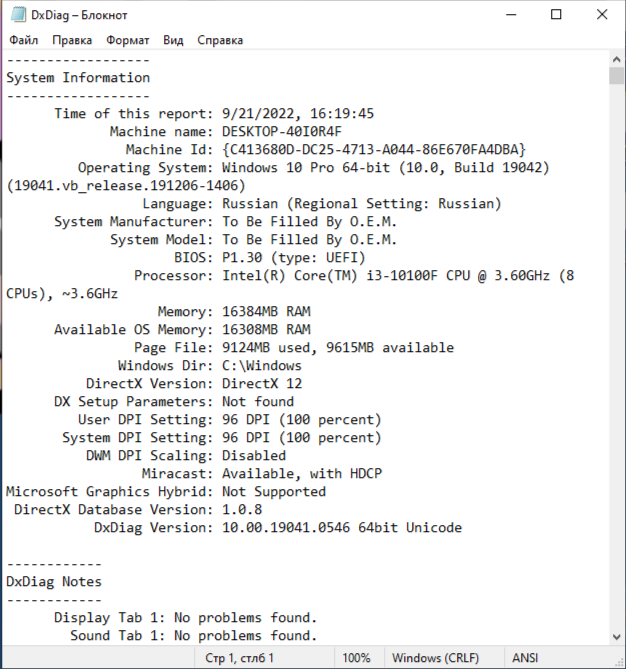Click the ANSI encoding status field
Screen dimensions: 626x669
[x=525, y=657]
